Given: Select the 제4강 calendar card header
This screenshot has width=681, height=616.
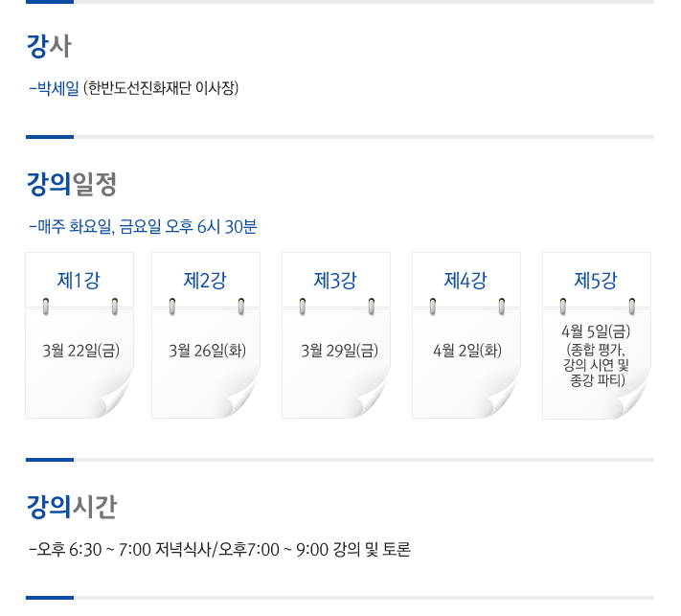Looking at the screenshot, I should 466,280.
